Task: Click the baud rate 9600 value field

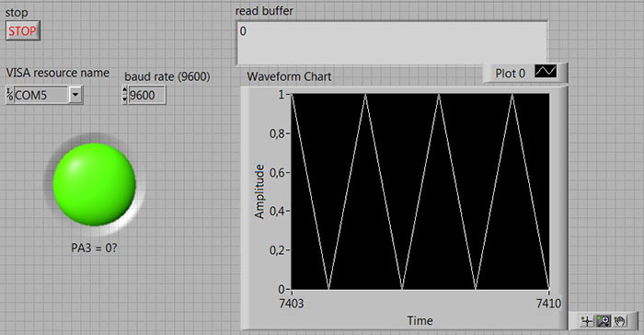Action: [x=147, y=95]
